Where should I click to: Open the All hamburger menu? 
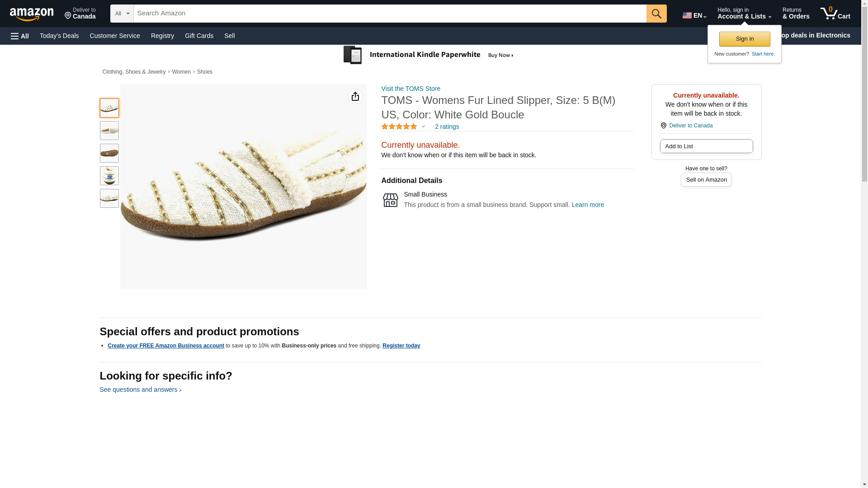coord(20,36)
